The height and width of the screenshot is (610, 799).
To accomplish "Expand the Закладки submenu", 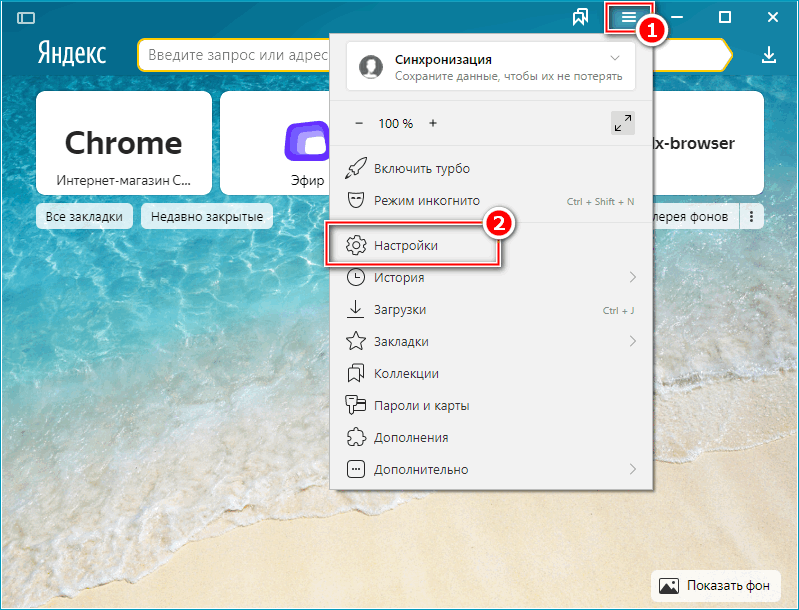I will pos(632,341).
